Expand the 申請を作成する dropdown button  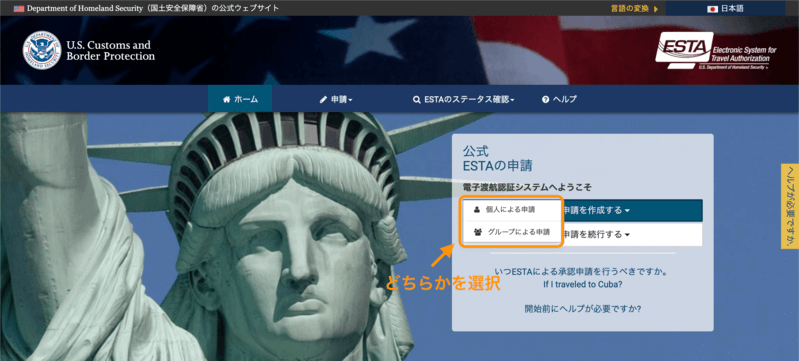click(631, 210)
